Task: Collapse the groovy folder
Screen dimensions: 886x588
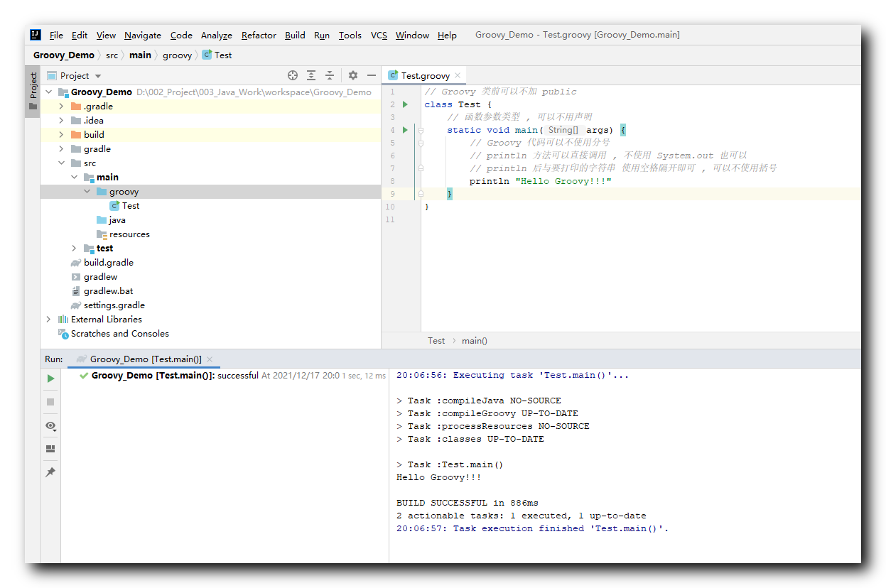Action: (87, 192)
